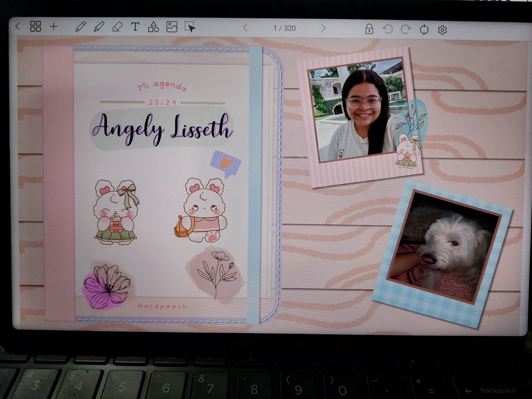This screenshot has width=532, height=399.
Task: Select the Highlighter marker tool
Action: point(99,26)
